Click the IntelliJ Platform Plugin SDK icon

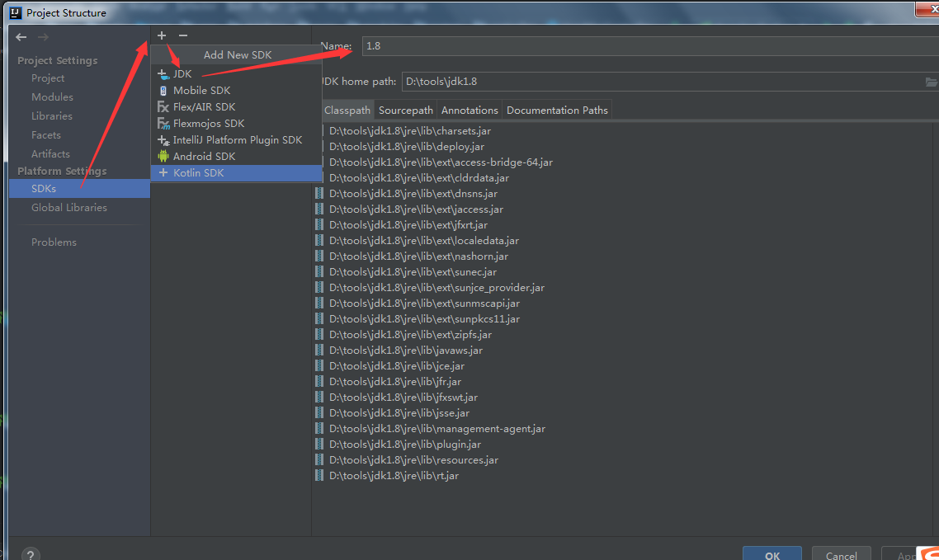click(163, 140)
